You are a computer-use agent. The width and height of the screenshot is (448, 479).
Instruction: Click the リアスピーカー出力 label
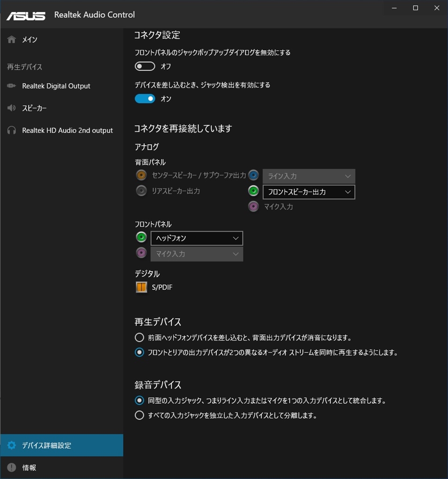(x=176, y=191)
